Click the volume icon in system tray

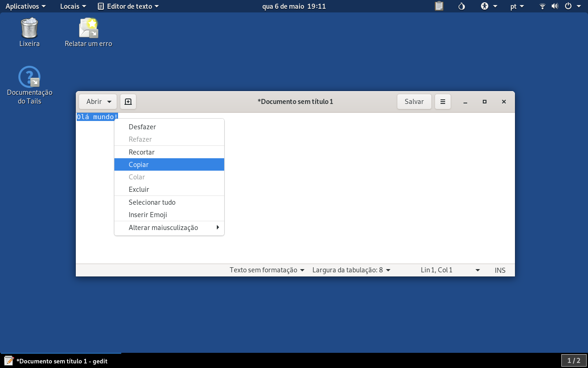coord(555,6)
